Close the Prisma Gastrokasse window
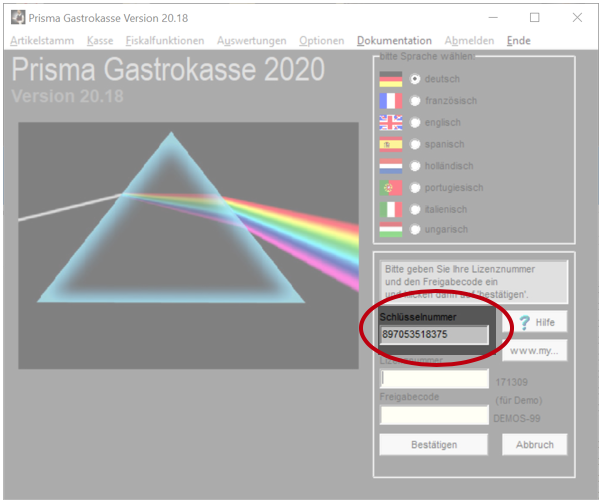 coord(577,17)
